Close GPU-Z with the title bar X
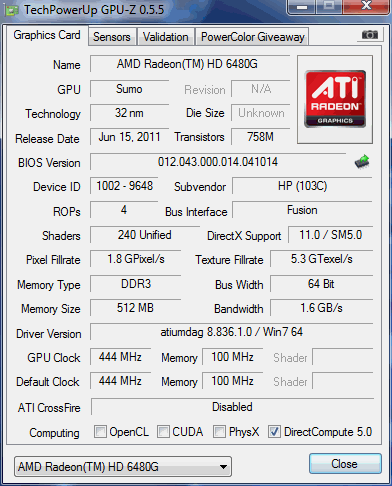Screen dimensions: 392x486 point(367,6)
